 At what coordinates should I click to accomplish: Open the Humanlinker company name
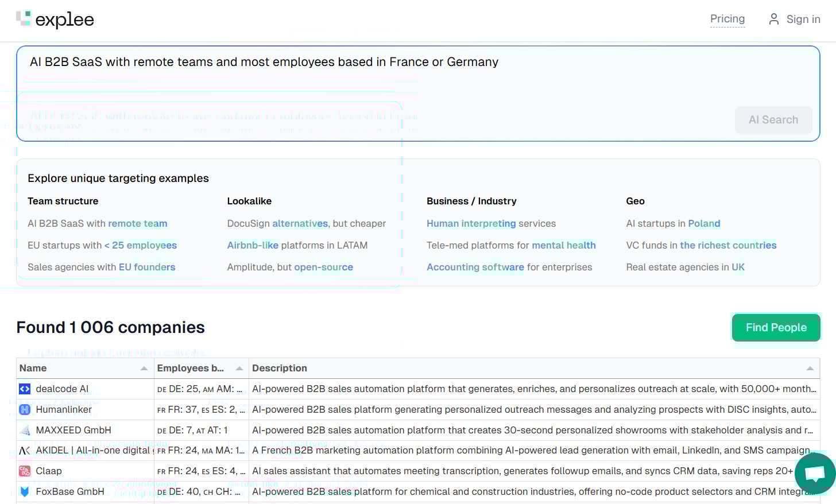pos(64,409)
